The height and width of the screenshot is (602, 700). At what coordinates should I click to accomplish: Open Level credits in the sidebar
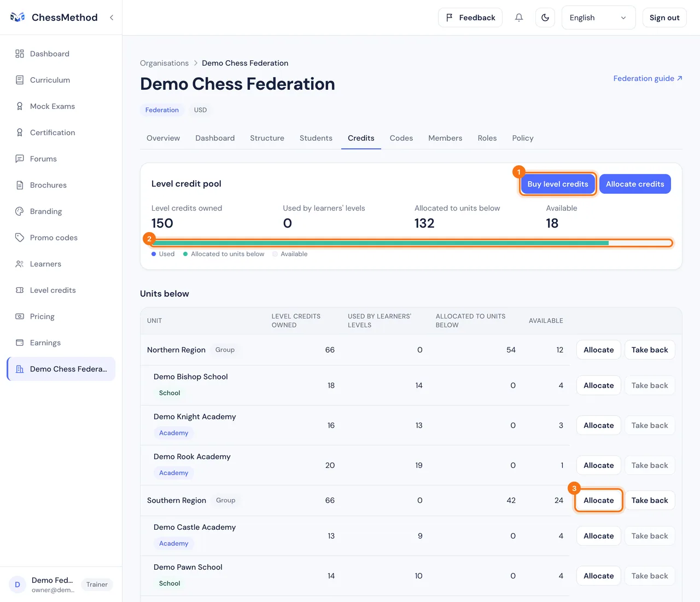coord(61,290)
